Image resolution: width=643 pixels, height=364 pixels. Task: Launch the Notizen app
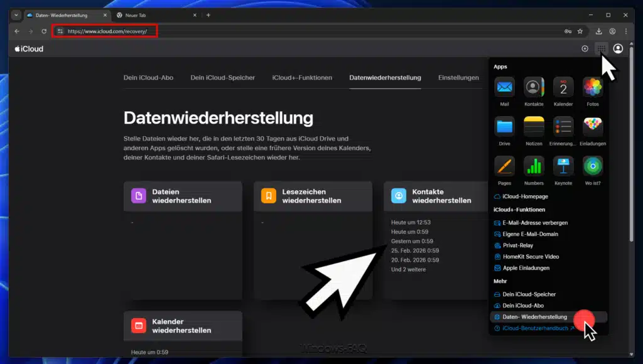point(534,127)
